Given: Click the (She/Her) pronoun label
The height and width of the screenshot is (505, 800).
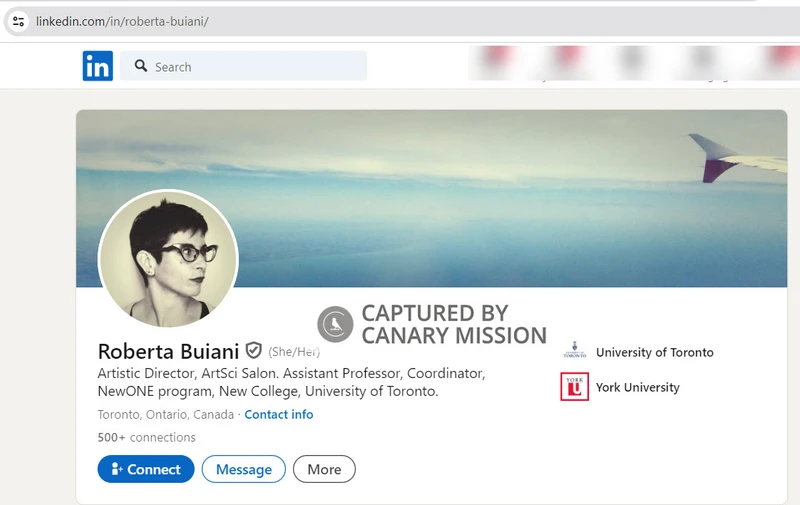Looking at the screenshot, I should click(294, 351).
